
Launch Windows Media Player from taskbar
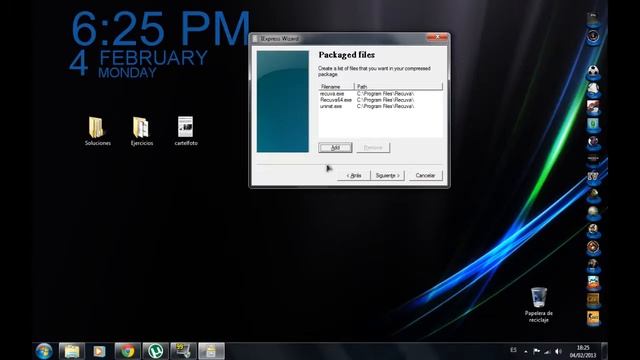pos(100,351)
